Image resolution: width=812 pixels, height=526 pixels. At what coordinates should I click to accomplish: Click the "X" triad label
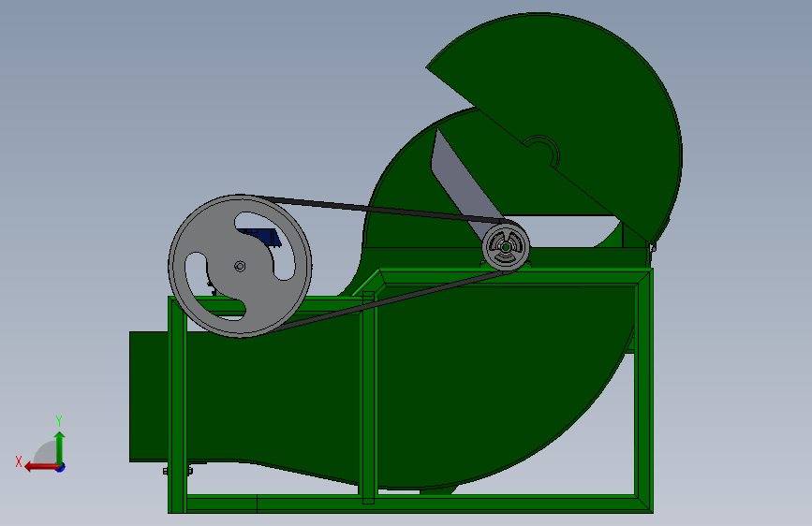point(19,461)
